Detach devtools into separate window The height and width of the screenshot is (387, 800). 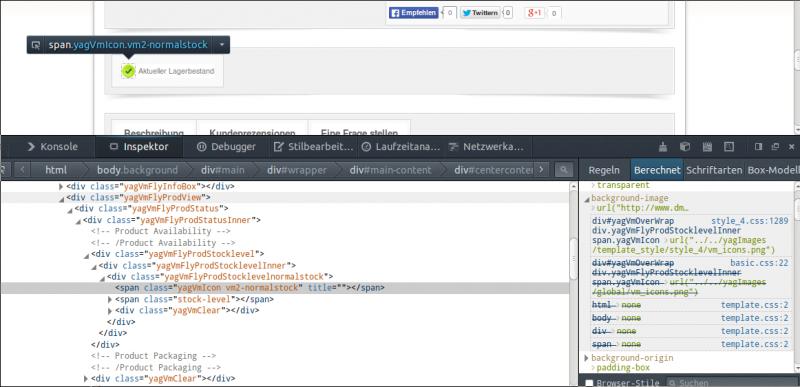pyautogui.click(x=775, y=147)
